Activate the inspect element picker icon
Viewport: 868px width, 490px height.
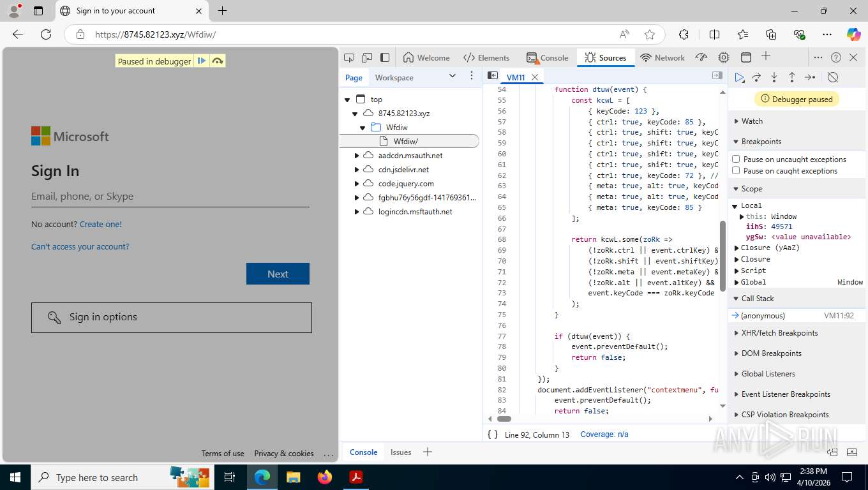click(349, 57)
